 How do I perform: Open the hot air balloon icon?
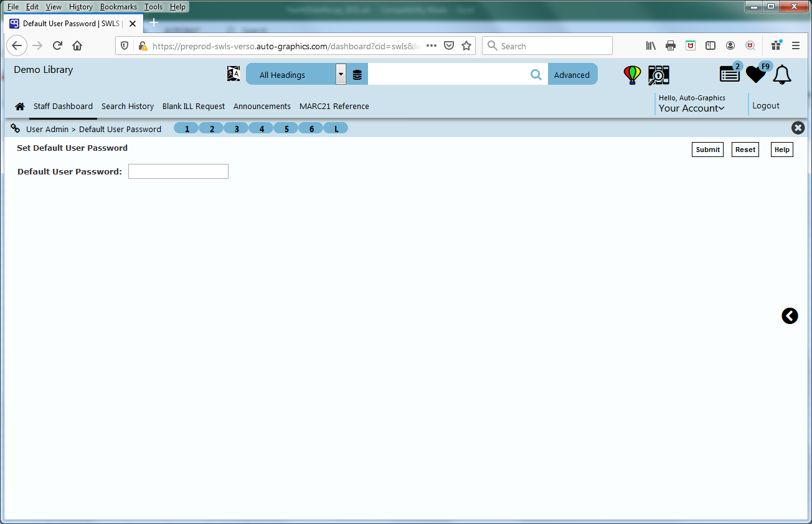pyautogui.click(x=632, y=75)
